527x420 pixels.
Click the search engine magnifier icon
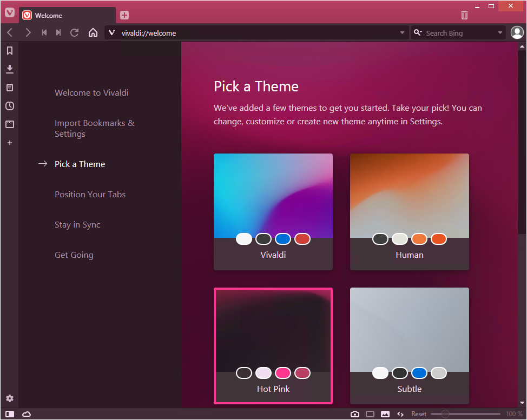tap(418, 32)
